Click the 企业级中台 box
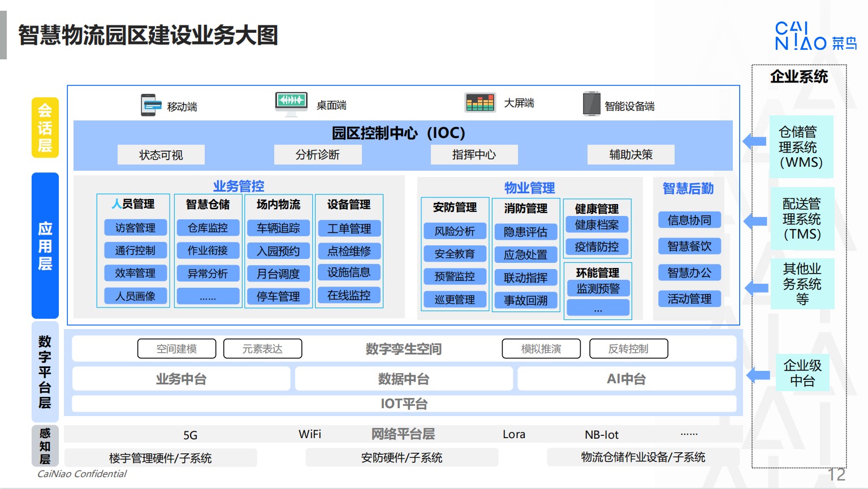Screen dimensions: 868x489 (802, 373)
